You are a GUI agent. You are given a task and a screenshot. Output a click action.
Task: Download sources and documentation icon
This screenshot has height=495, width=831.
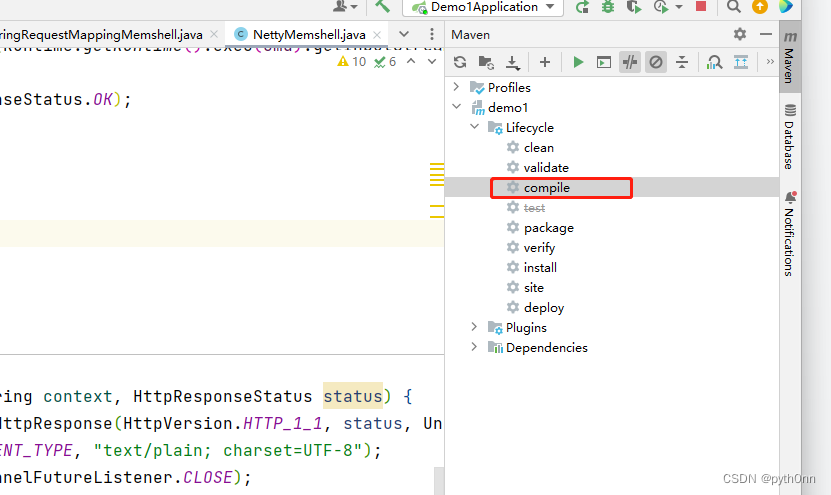point(512,63)
